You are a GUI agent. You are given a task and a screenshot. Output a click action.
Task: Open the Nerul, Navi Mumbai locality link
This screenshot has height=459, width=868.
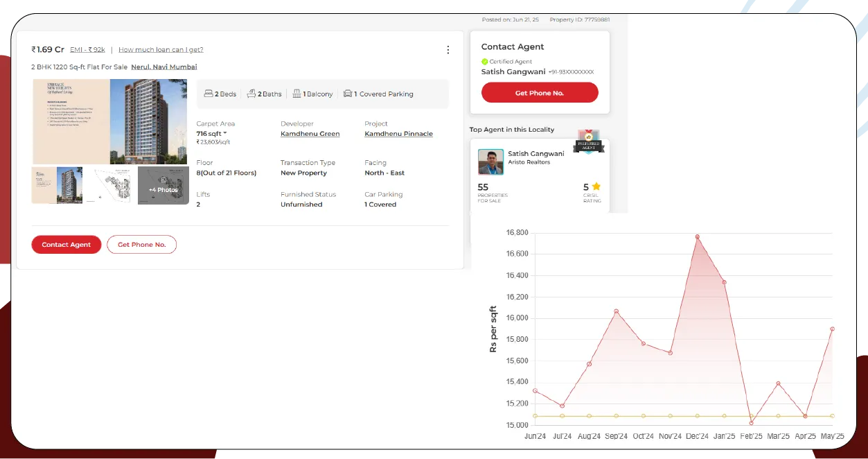point(164,67)
